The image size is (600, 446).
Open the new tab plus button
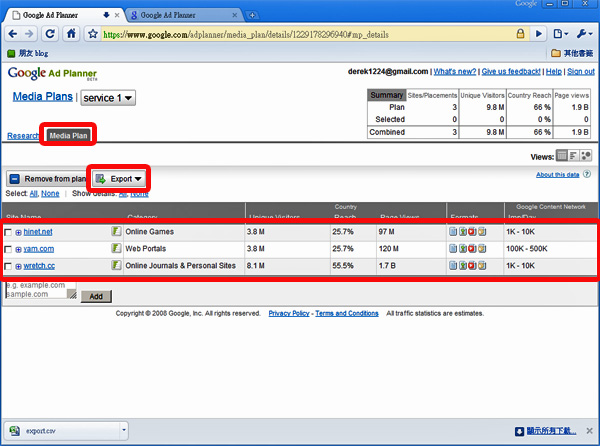252,15
